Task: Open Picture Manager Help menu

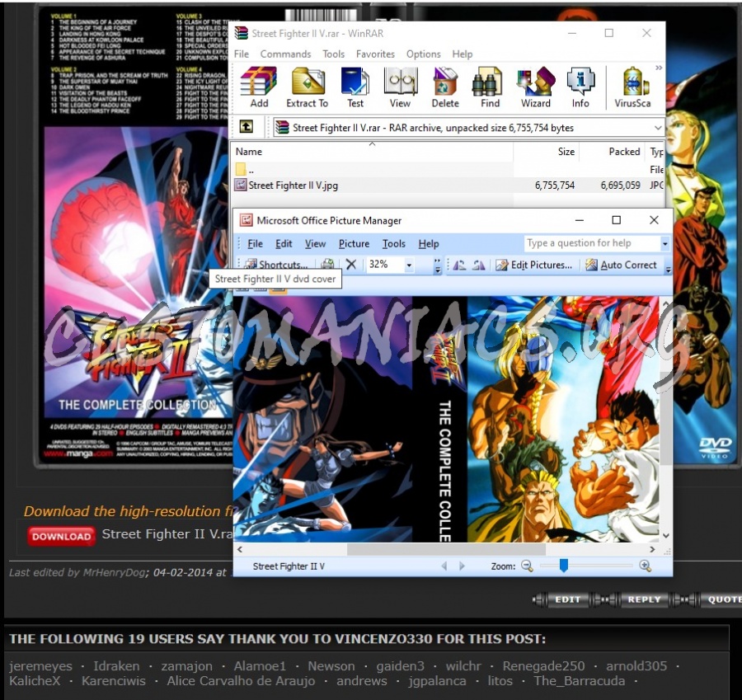Action: [x=429, y=244]
